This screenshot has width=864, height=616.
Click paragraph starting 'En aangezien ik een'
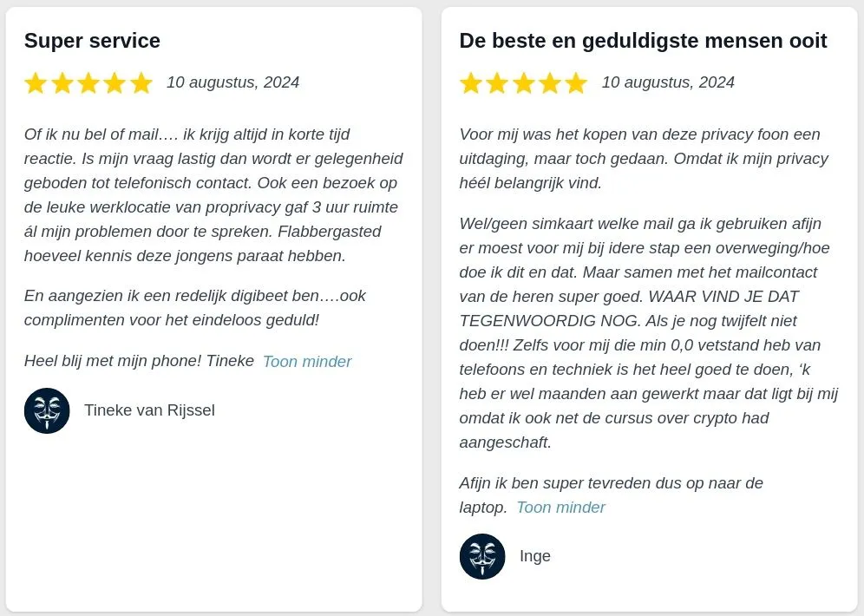click(195, 308)
